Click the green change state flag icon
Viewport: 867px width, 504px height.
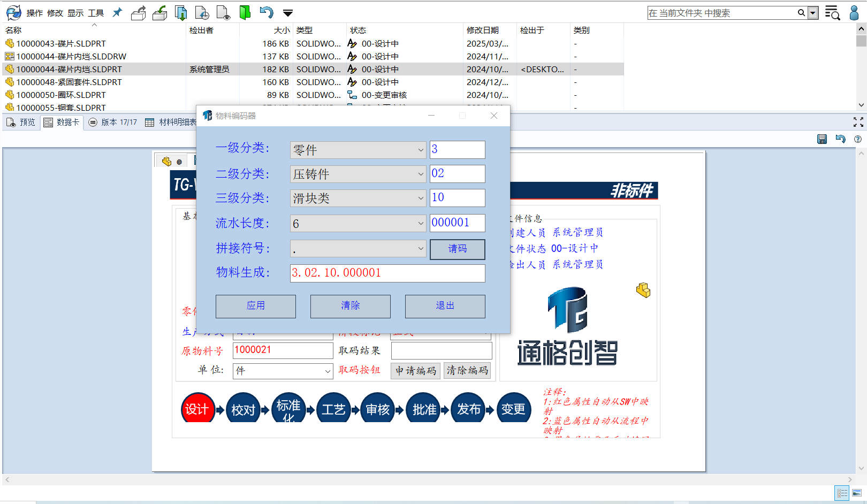tap(245, 13)
